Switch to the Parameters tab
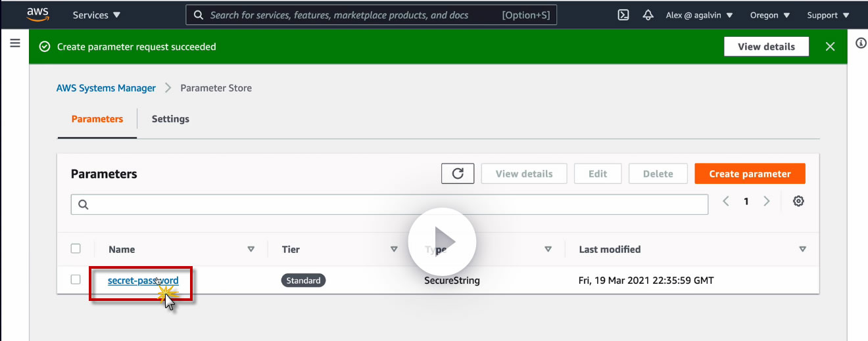 (97, 119)
